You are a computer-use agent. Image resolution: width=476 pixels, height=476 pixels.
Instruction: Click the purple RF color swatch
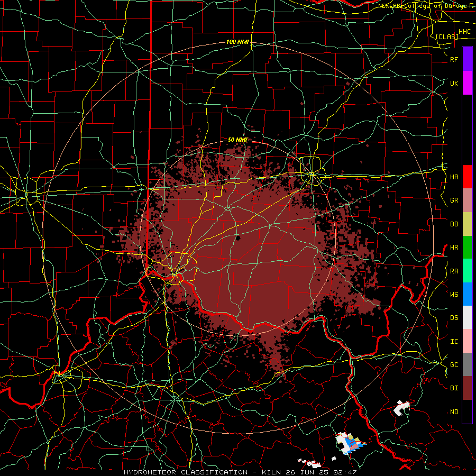point(467,59)
